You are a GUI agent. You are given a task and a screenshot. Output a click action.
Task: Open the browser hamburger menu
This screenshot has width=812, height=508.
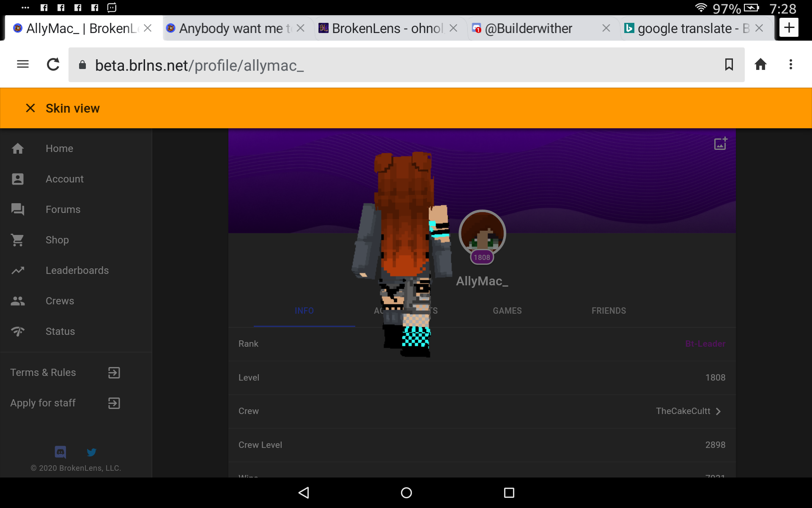23,64
